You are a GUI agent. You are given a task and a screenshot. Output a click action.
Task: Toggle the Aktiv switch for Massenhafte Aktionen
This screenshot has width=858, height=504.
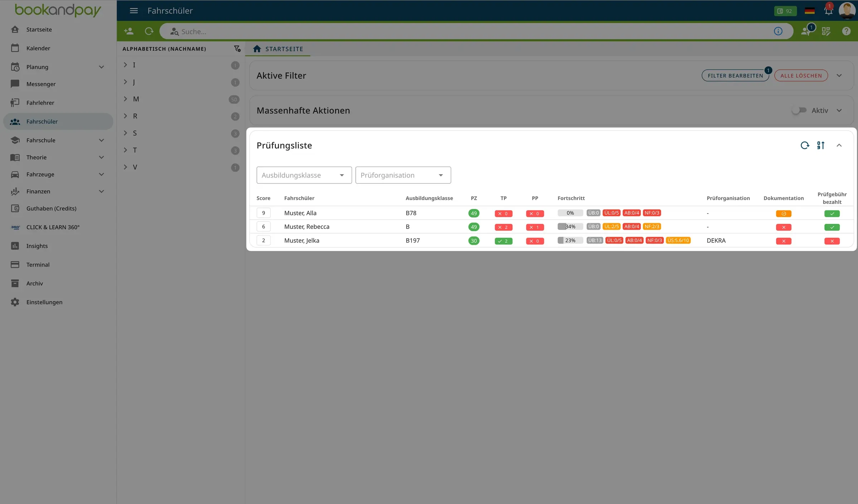[x=799, y=110]
